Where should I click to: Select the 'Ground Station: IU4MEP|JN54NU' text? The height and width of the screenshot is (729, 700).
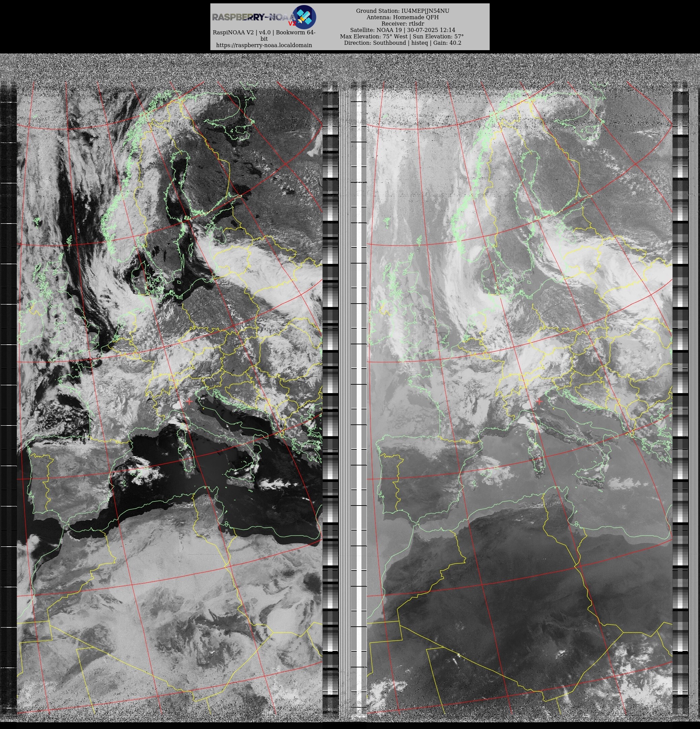pos(403,11)
